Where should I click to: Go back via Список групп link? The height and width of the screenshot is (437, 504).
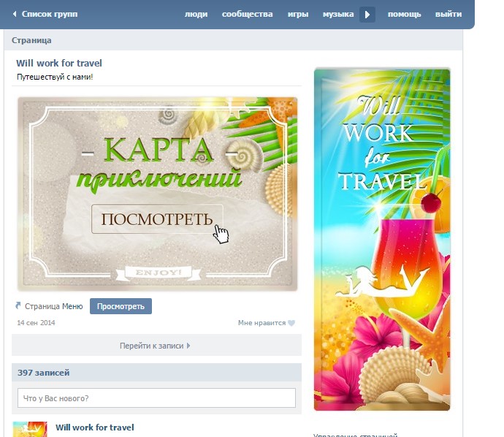pos(50,14)
